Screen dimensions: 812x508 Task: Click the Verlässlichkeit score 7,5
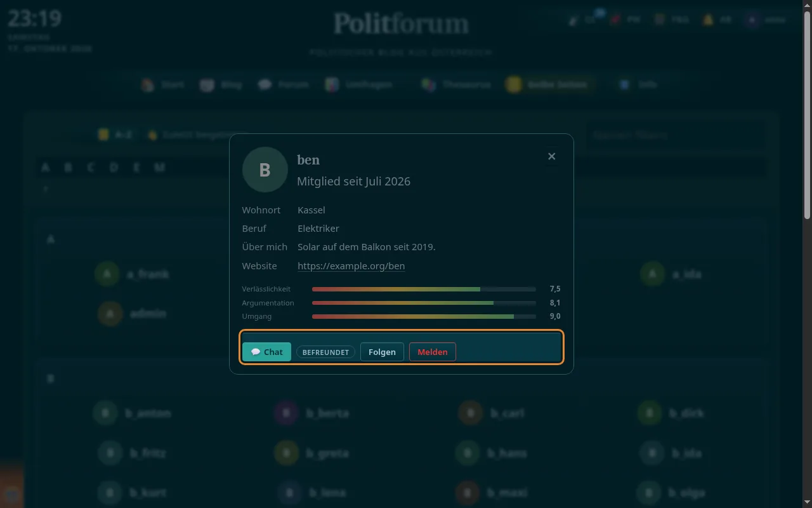pyautogui.click(x=555, y=289)
